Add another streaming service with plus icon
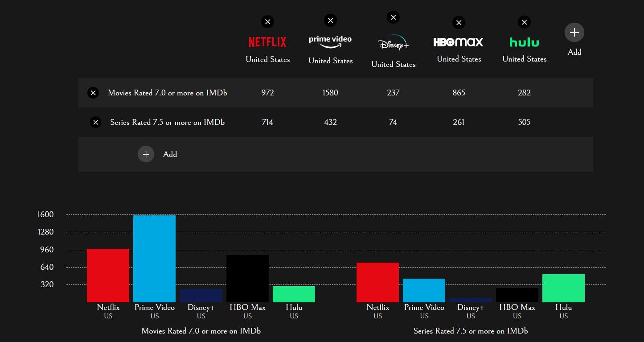The height and width of the screenshot is (342, 644). click(x=574, y=33)
